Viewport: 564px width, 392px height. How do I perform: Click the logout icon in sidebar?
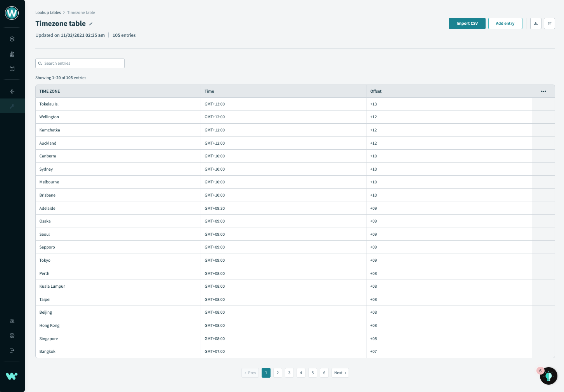[12, 351]
